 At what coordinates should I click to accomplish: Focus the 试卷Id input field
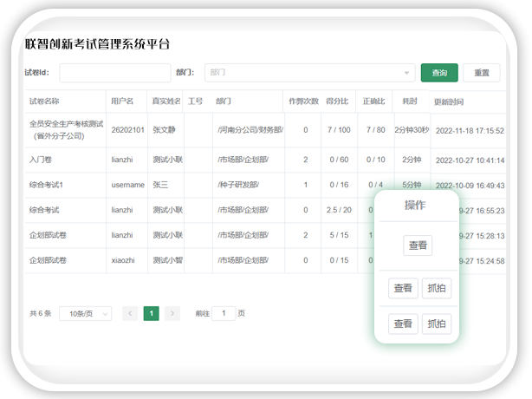[114, 73]
